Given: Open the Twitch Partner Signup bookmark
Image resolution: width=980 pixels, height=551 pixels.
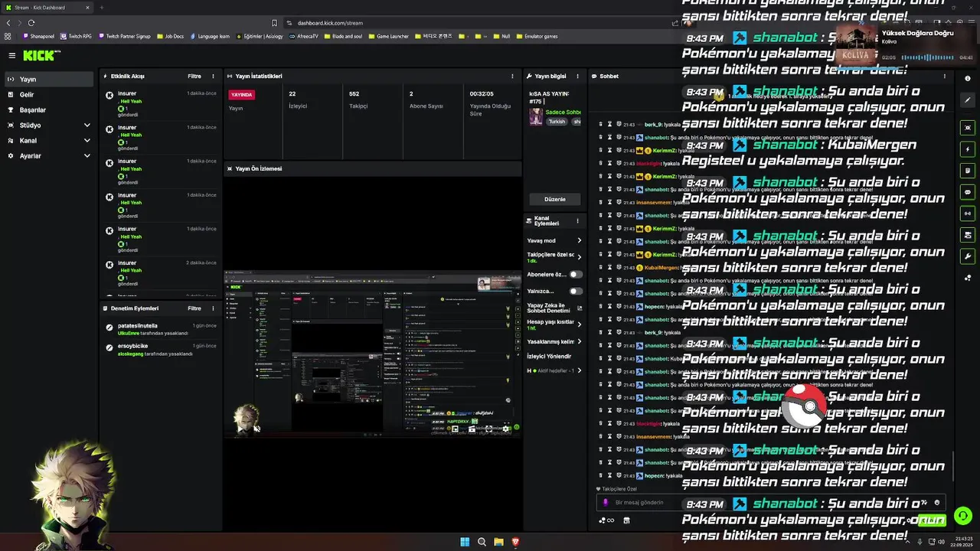Looking at the screenshot, I should tap(124, 36).
